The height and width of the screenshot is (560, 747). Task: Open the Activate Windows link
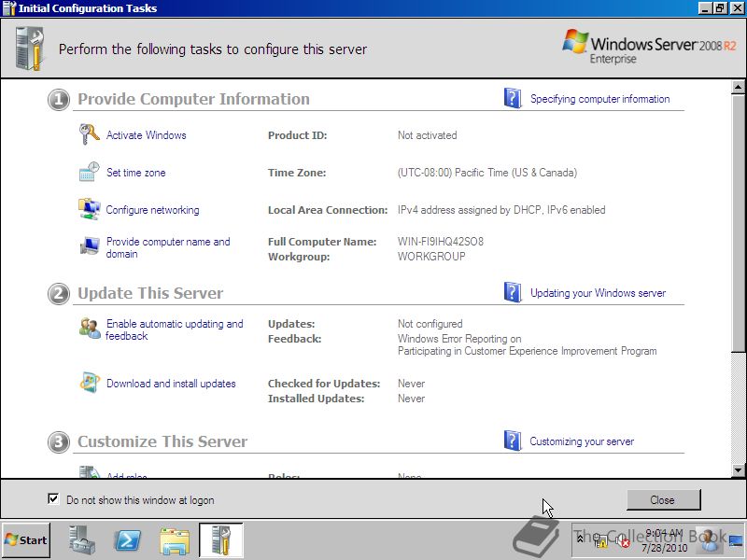tap(147, 135)
